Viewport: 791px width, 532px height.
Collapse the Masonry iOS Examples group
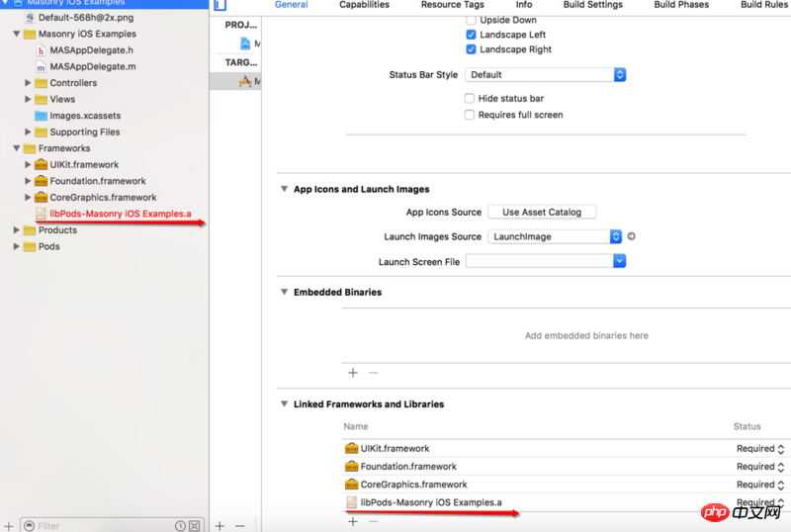16,34
